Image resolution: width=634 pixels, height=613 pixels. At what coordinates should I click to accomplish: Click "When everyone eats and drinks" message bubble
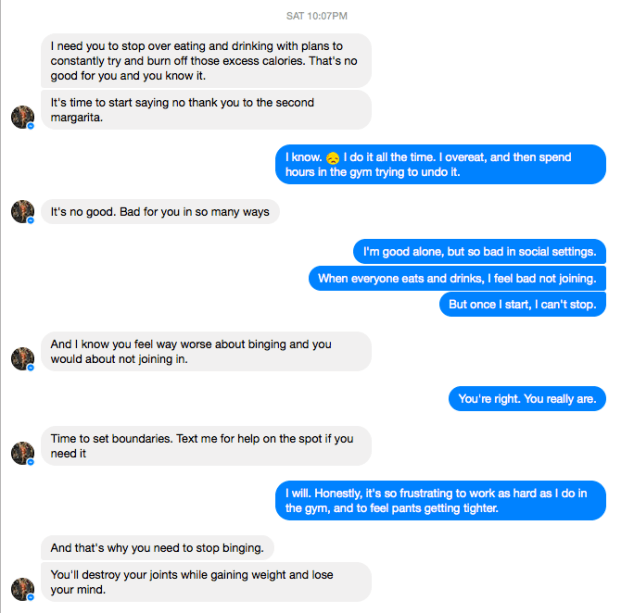457,278
